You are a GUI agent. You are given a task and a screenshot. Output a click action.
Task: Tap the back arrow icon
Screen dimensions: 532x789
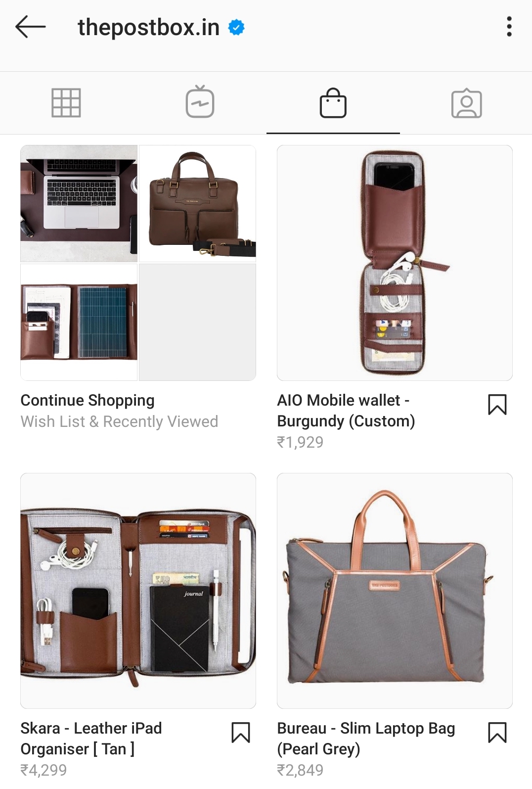31,27
